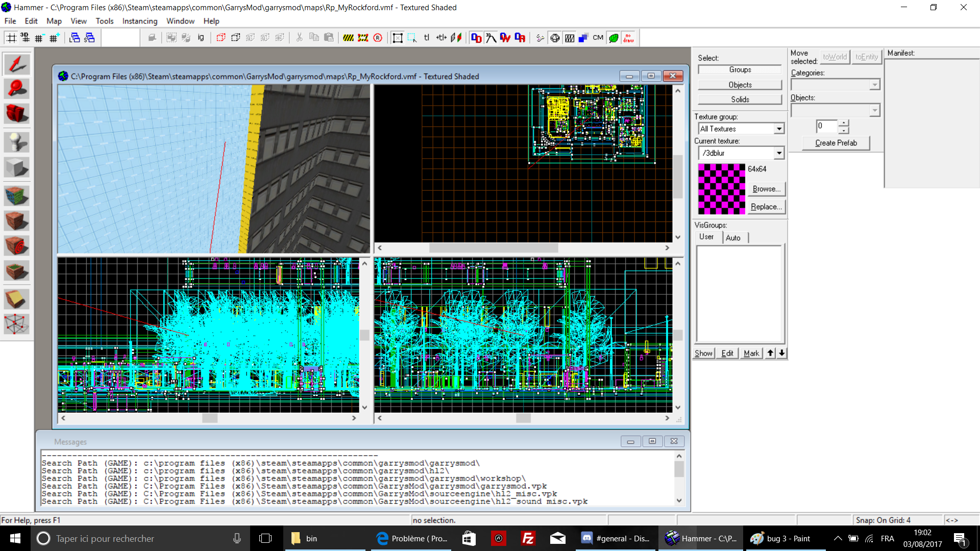Select the Groups selection mode button

(x=740, y=70)
